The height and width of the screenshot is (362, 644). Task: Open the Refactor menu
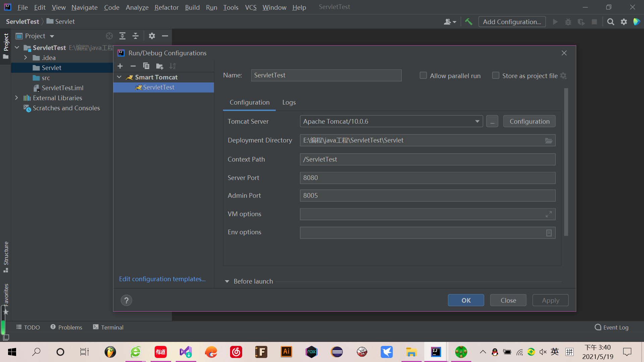pyautogui.click(x=166, y=7)
